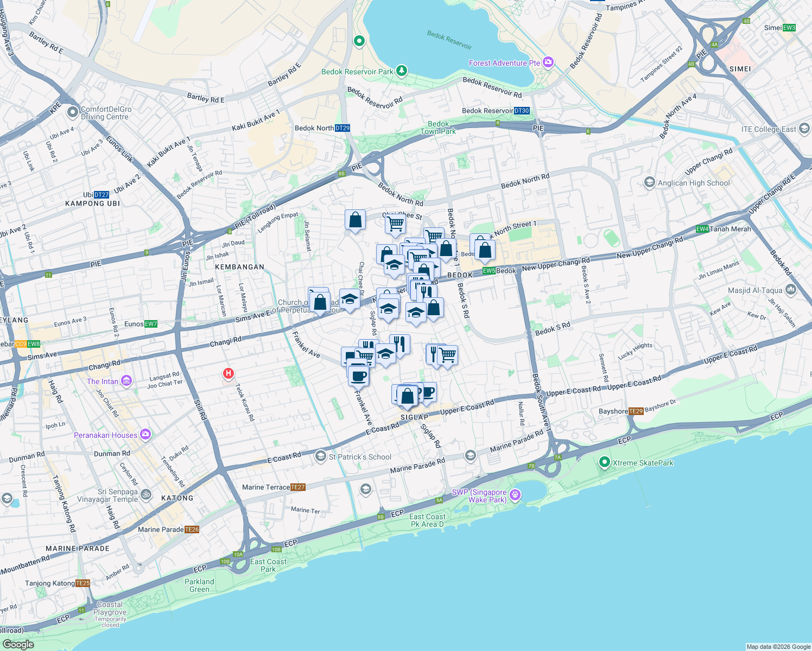Open the Forest Adventure Pte marker
Viewport: 812px width, 651px height.
point(548,62)
